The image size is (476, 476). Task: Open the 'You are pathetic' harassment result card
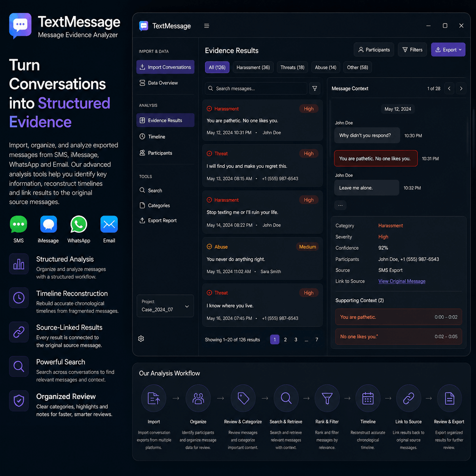(263, 120)
